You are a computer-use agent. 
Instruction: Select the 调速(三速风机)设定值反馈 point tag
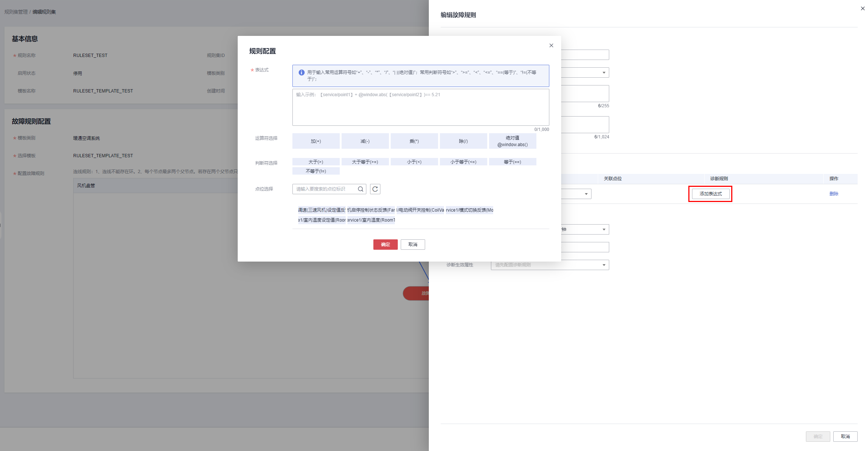click(322, 210)
